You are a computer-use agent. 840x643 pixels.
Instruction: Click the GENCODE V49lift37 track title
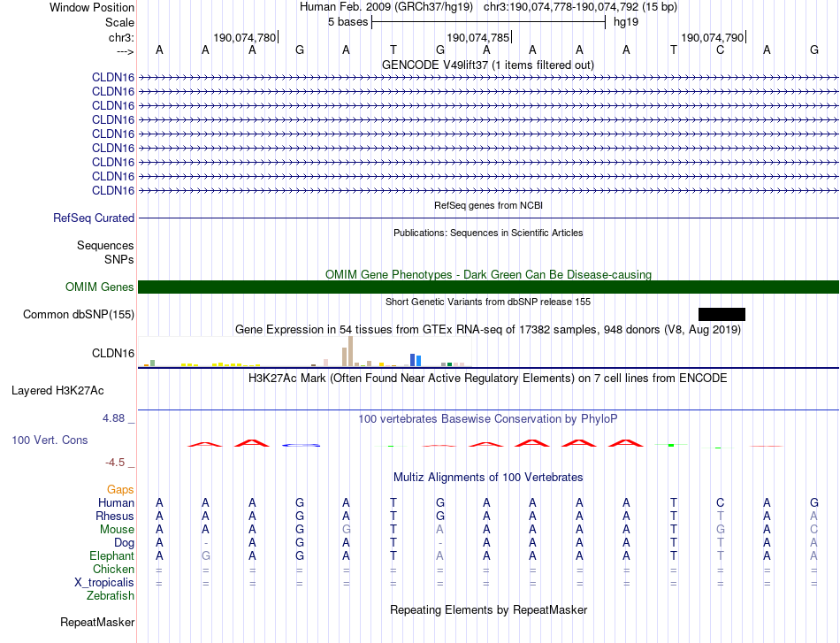[488, 65]
